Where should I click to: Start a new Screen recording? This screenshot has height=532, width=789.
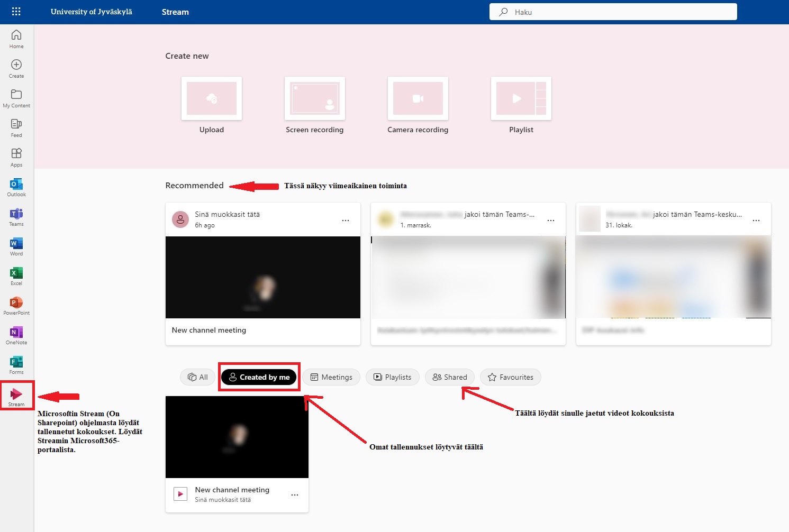click(x=314, y=105)
